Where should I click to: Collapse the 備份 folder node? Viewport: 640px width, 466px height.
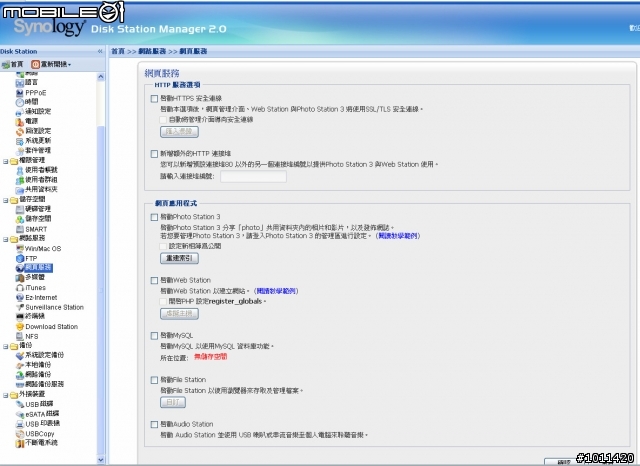[5, 347]
